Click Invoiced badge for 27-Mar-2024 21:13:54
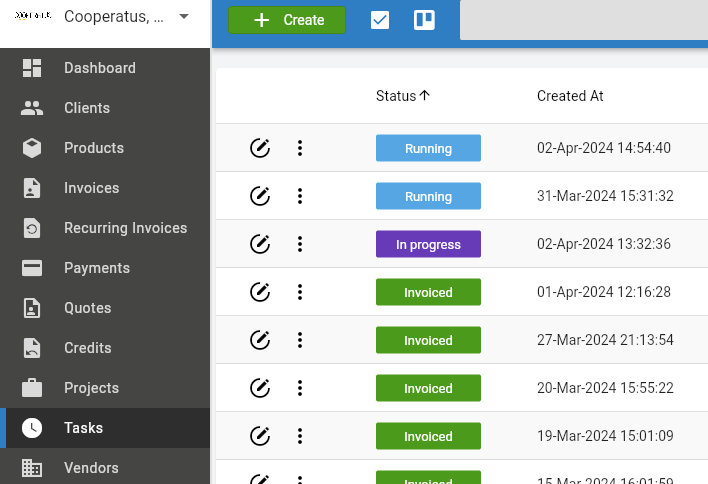 (x=428, y=340)
